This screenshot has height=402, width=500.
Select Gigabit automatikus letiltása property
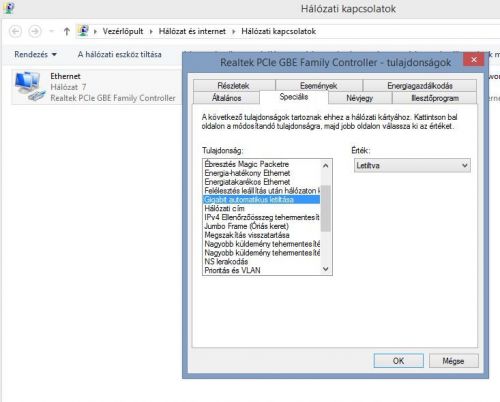point(262,200)
